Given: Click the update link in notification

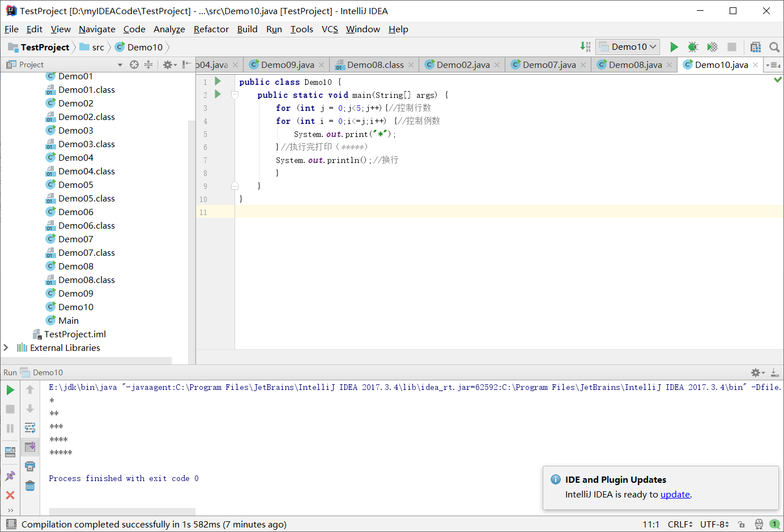Looking at the screenshot, I should (x=675, y=494).
